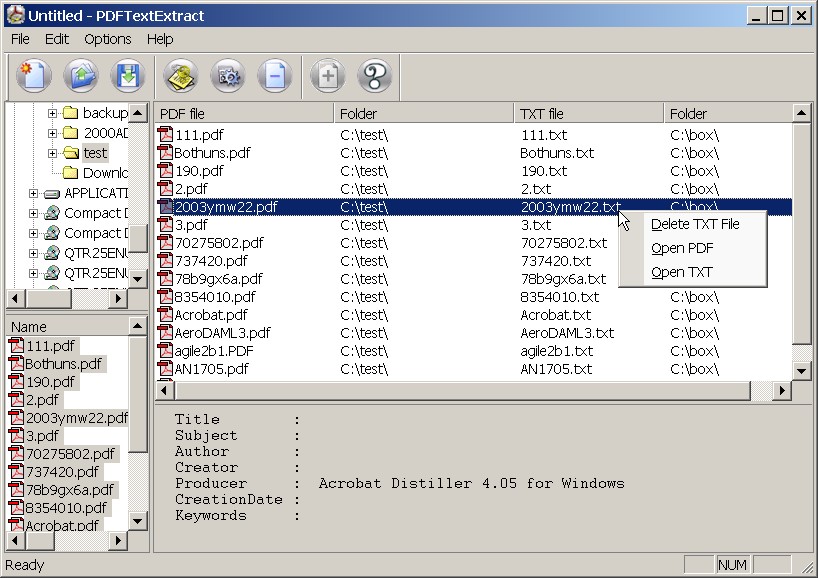Click the New document toolbar icon
The image size is (818, 578).
[x=34, y=76]
